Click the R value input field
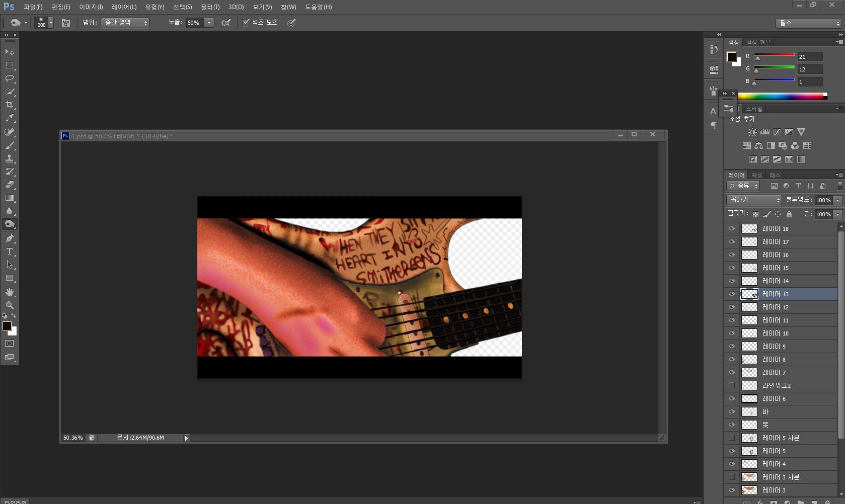The width and height of the screenshot is (845, 504). (x=810, y=57)
